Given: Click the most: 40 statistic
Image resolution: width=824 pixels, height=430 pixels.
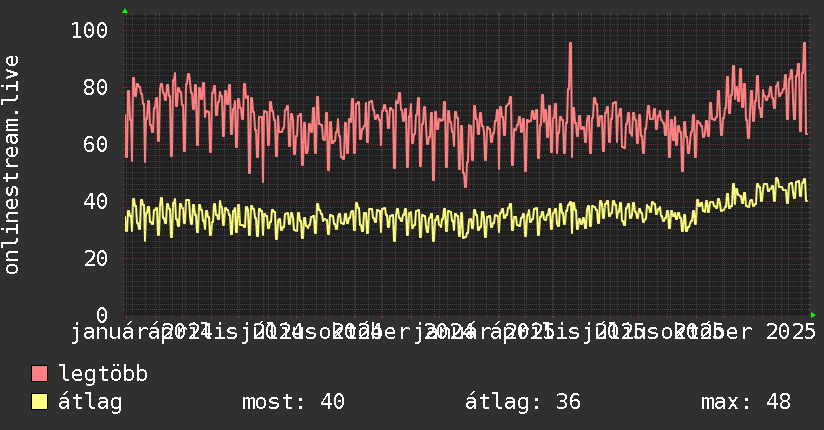Looking at the screenshot, I should (x=293, y=402).
